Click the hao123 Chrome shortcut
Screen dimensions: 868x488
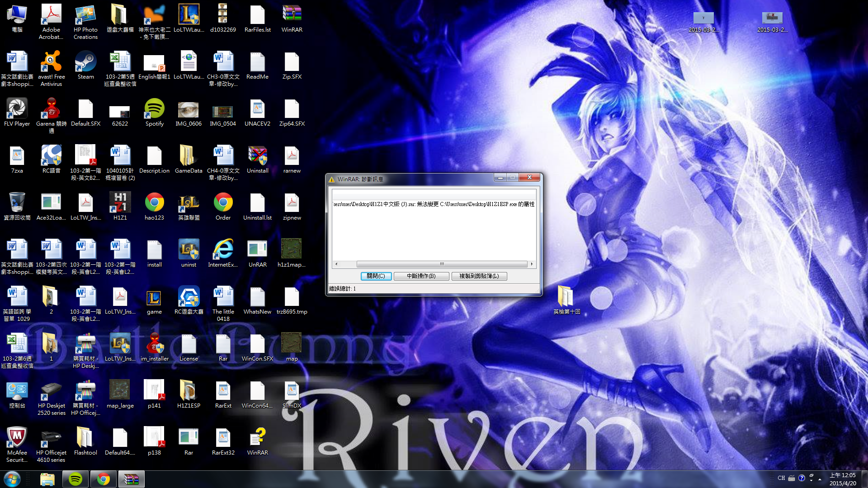[x=154, y=203]
